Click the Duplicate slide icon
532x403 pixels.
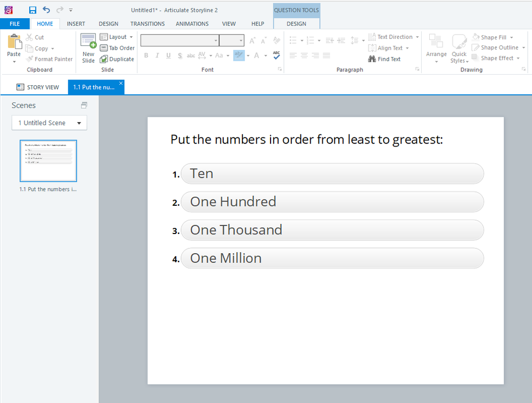(x=104, y=59)
